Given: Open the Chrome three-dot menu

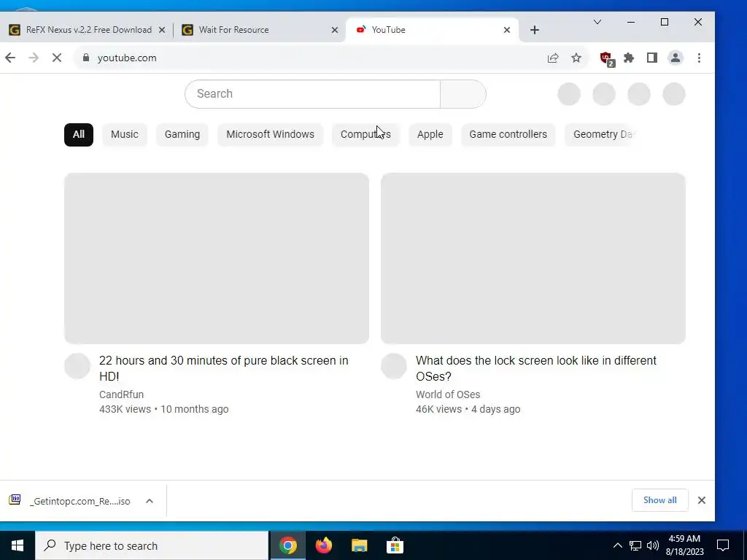Looking at the screenshot, I should (699, 58).
